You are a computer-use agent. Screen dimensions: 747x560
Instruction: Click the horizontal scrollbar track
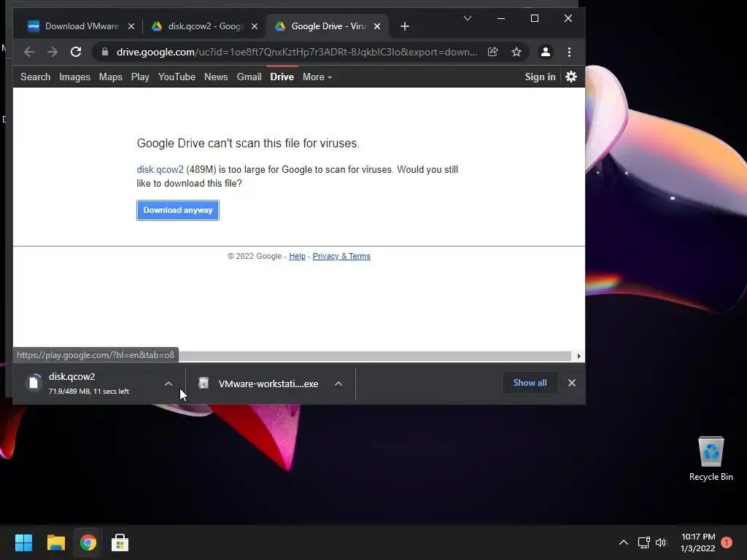pyautogui.click(x=374, y=356)
